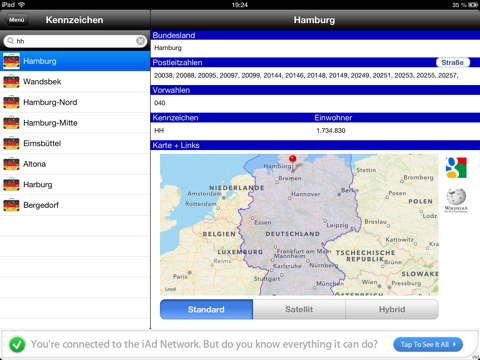Click the green checkmark in the iAd banner

[x=17, y=345]
